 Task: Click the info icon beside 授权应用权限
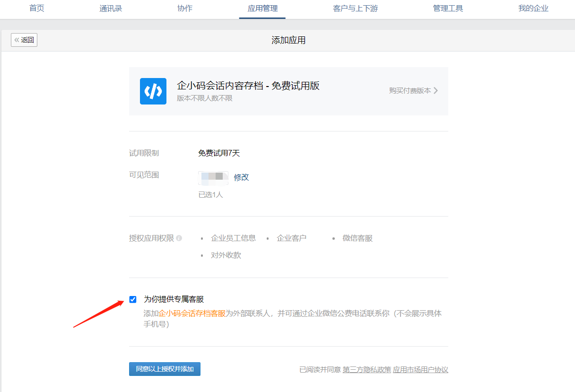pos(179,238)
